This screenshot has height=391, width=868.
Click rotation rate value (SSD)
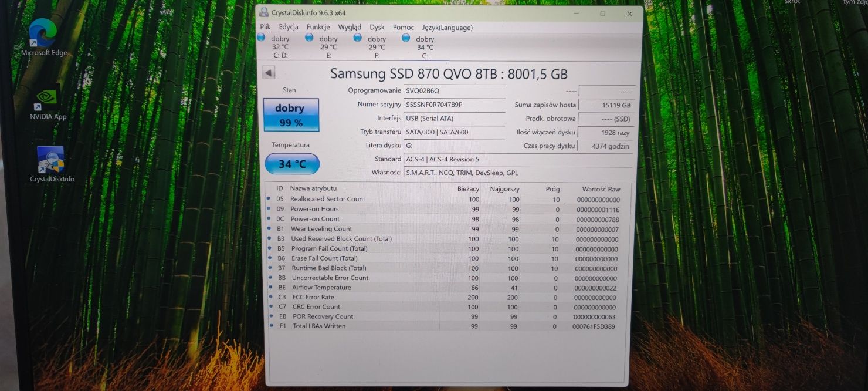pyautogui.click(x=605, y=119)
